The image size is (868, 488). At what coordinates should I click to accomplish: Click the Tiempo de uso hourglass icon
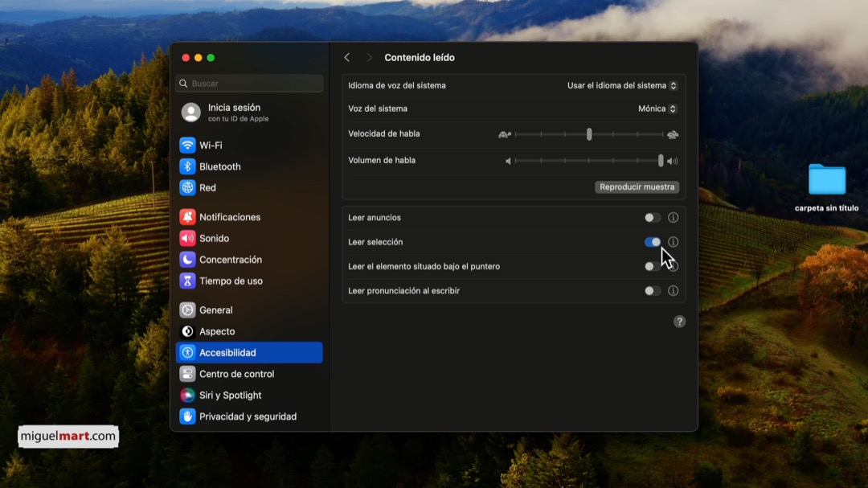point(187,281)
